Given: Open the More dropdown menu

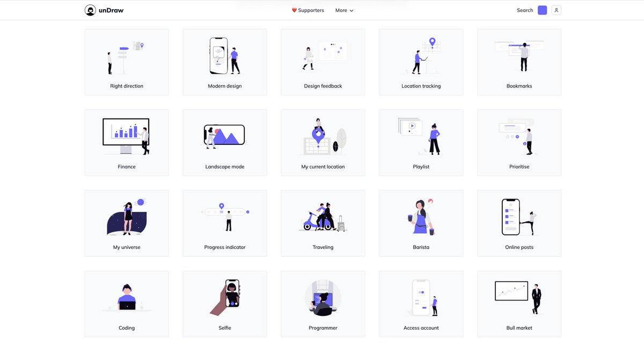Looking at the screenshot, I should coord(343,10).
